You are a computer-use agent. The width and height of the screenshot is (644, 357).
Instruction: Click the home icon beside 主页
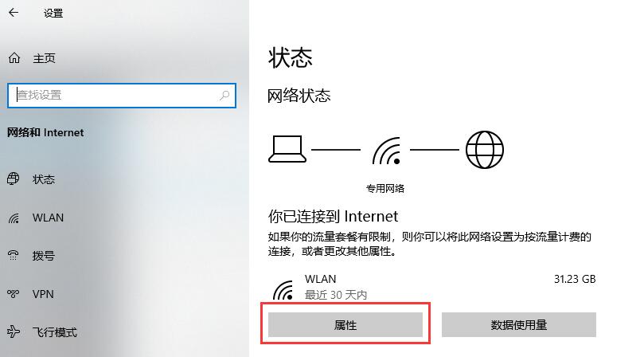[14, 58]
